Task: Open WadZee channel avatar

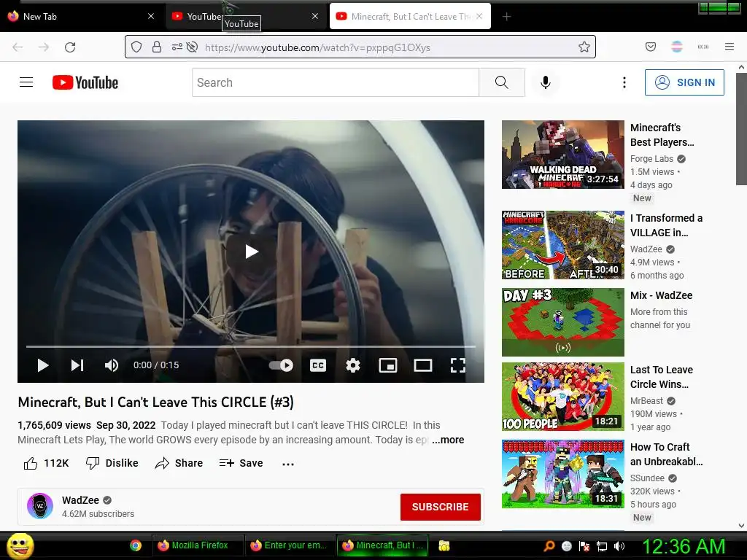Action: pyautogui.click(x=40, y=506)
